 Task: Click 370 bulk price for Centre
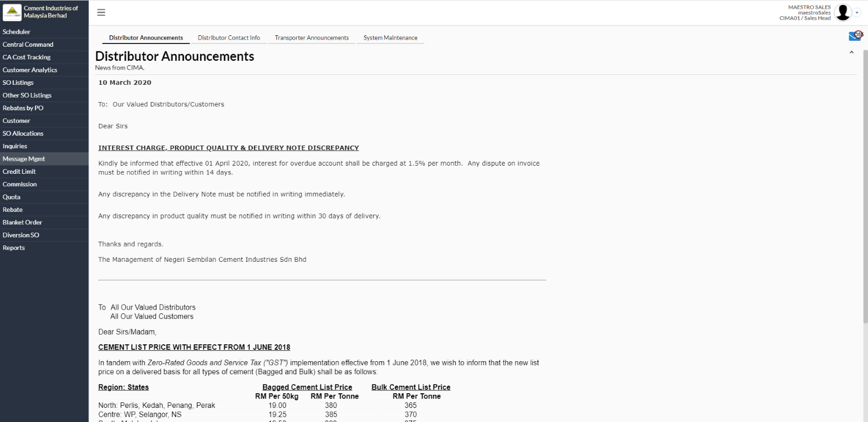coord(411,414)
